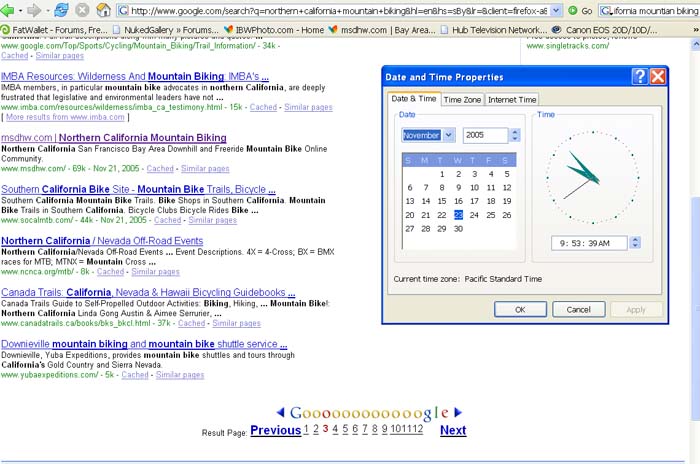Open Downieville mountain biking shuttle service link
700x464 pixels.
[x=144, y=344]
